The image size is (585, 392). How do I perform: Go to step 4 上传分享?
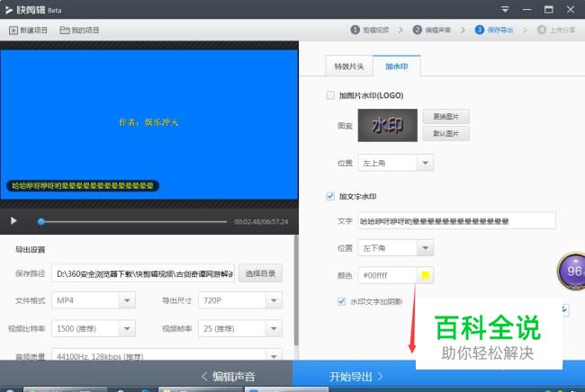[556, 30]
